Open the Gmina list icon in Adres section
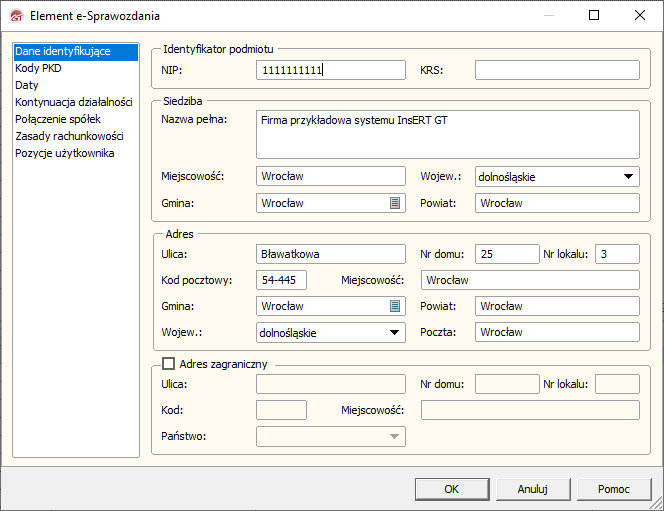The width and height of the screenshot is (664, 511). point(395,306)
